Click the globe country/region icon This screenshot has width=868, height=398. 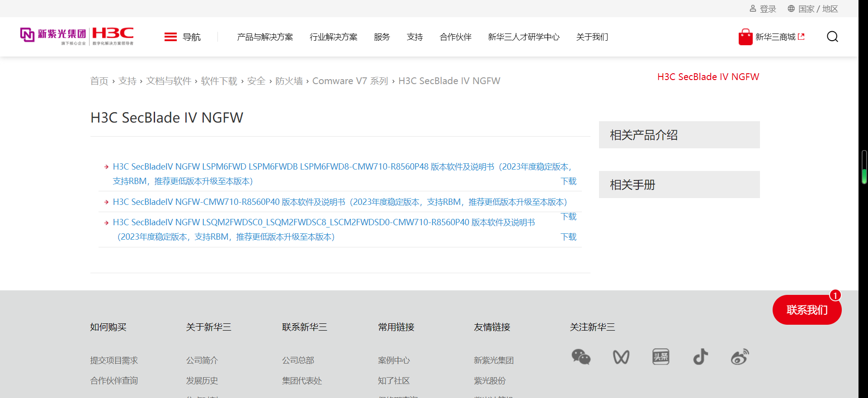coord(791,9)
